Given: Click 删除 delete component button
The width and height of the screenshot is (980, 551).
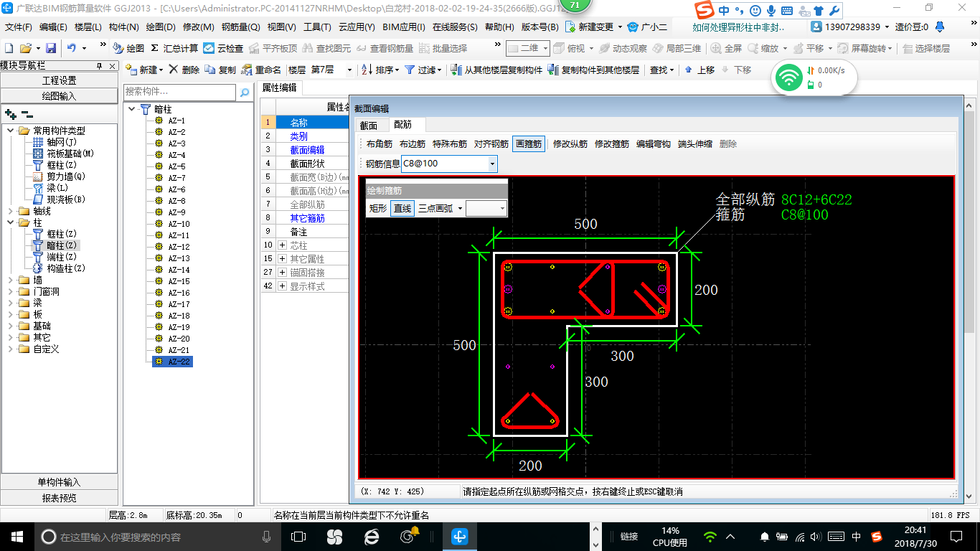Looking at the screenshot, I should tap(184, 70).
